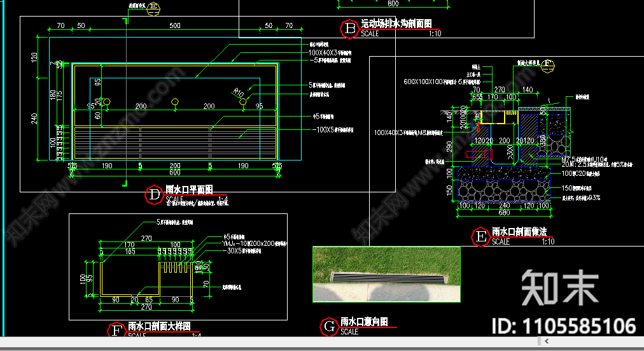Click the ID: 1105585106 text
The image size is (644, 351).
564,326
